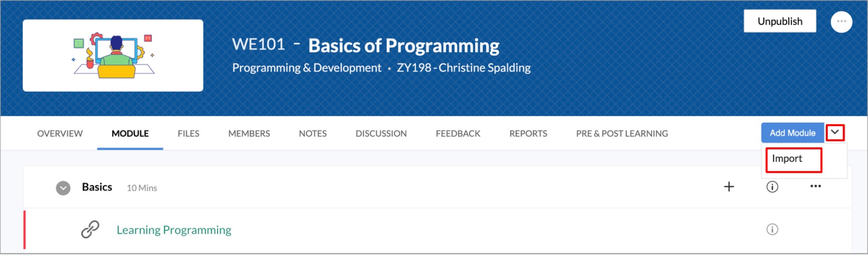Click the link icon beside Learning Programming

pos(90,230)
